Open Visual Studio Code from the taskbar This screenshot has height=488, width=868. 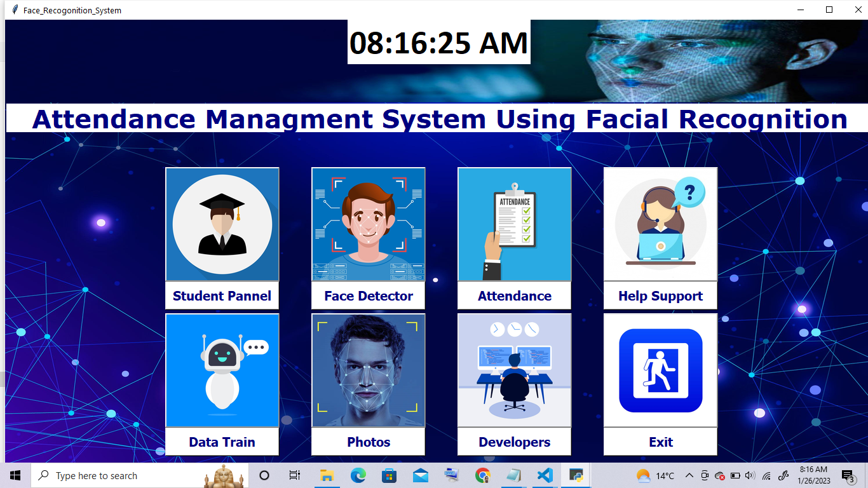click(x=545, y=475)
